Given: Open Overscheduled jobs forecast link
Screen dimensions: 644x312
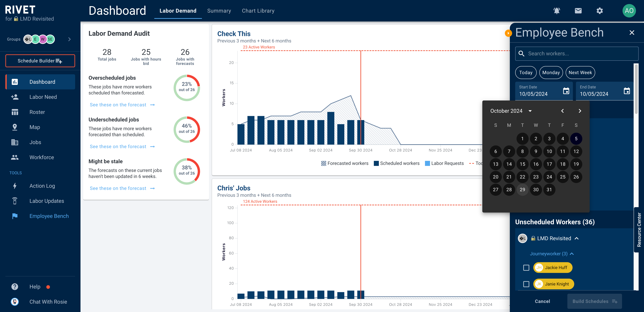Looking at the screenshot, I should [x=122, y=105].
